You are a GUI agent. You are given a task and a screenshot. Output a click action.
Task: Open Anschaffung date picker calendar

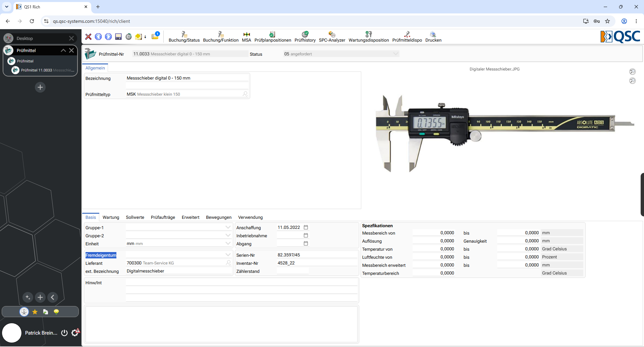coord(306,227)
